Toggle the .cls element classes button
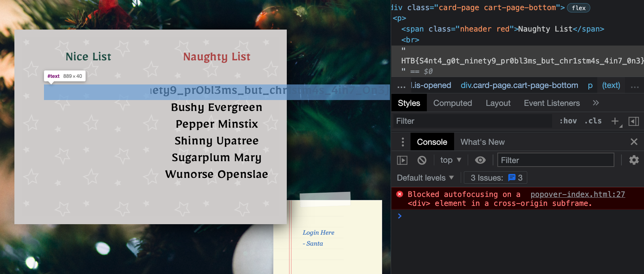 click(x=593, y=121)
